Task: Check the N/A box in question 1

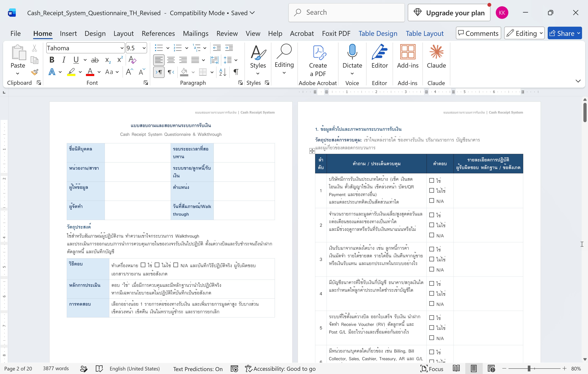Action: click(432, 200)
